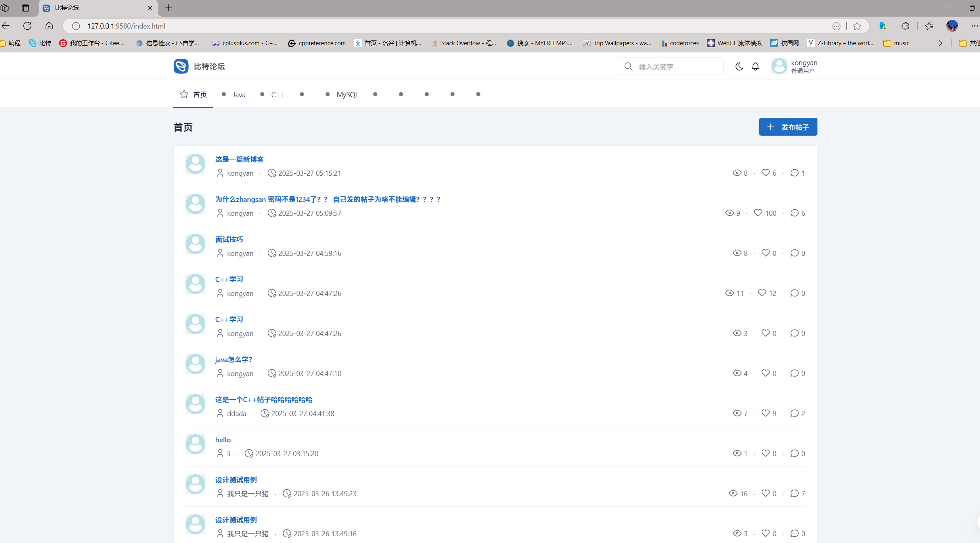Add page to favorites star icon

point(857,26)
